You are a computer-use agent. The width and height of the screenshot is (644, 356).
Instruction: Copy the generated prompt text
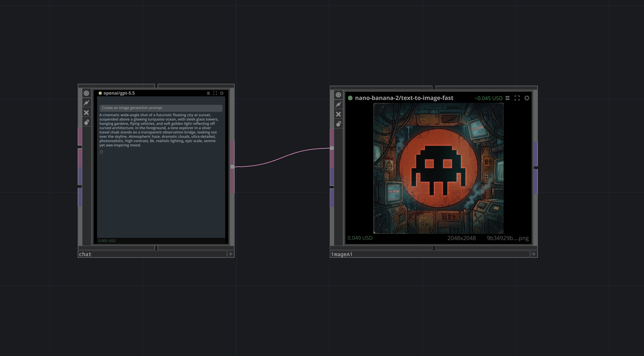pos(101,152)
